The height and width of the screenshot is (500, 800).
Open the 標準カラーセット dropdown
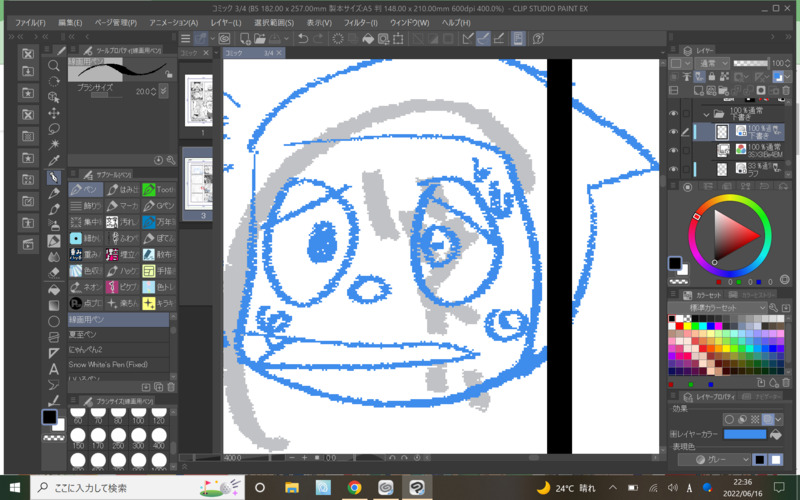point(717,308)
